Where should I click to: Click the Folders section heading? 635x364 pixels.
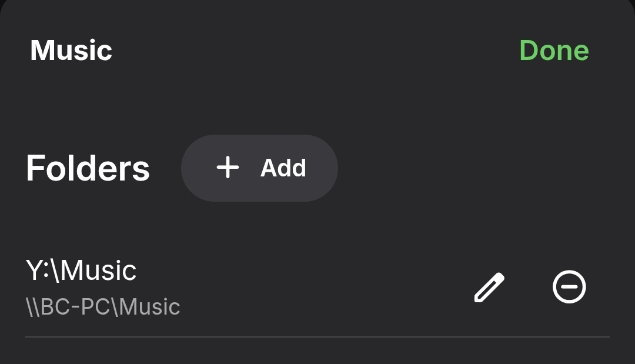click(x=88, y=168)
